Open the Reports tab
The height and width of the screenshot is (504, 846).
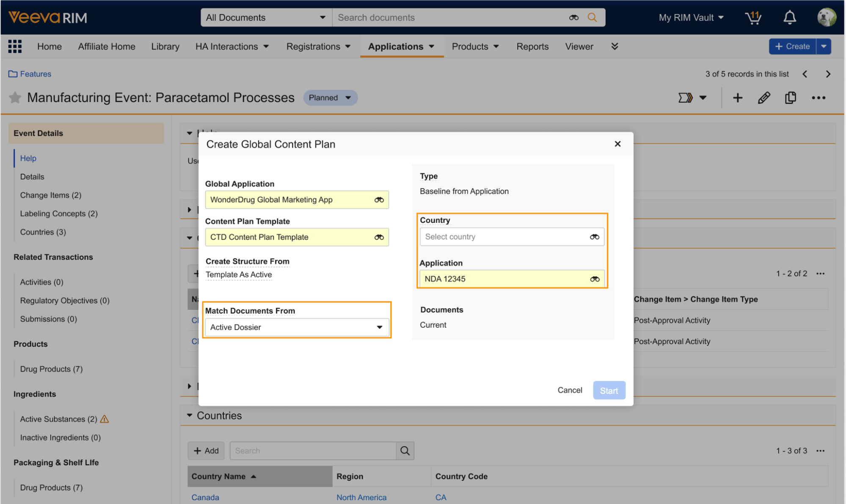click(532, 47)
